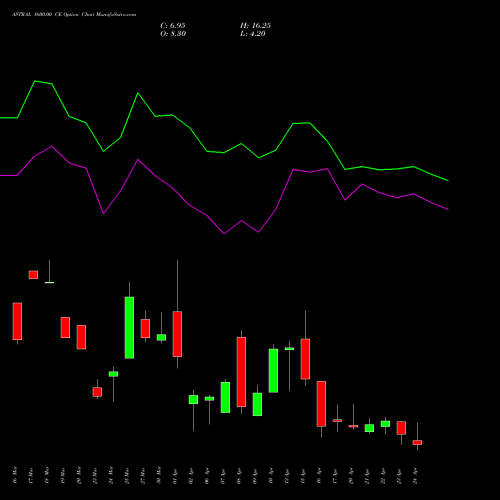
Task: Click the ASTRAL 1600.00 CE Option chart title
Action: (74, 15)
